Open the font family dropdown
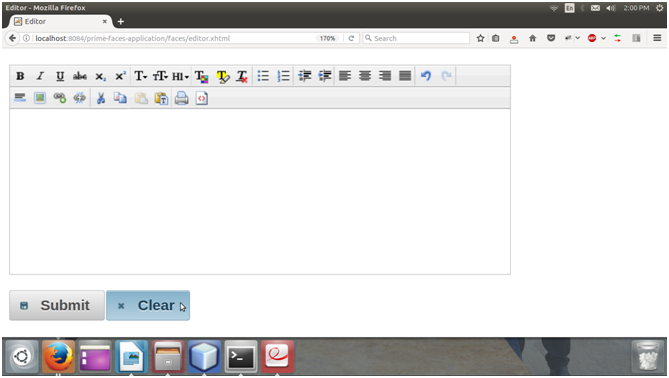 coord(140,76)
